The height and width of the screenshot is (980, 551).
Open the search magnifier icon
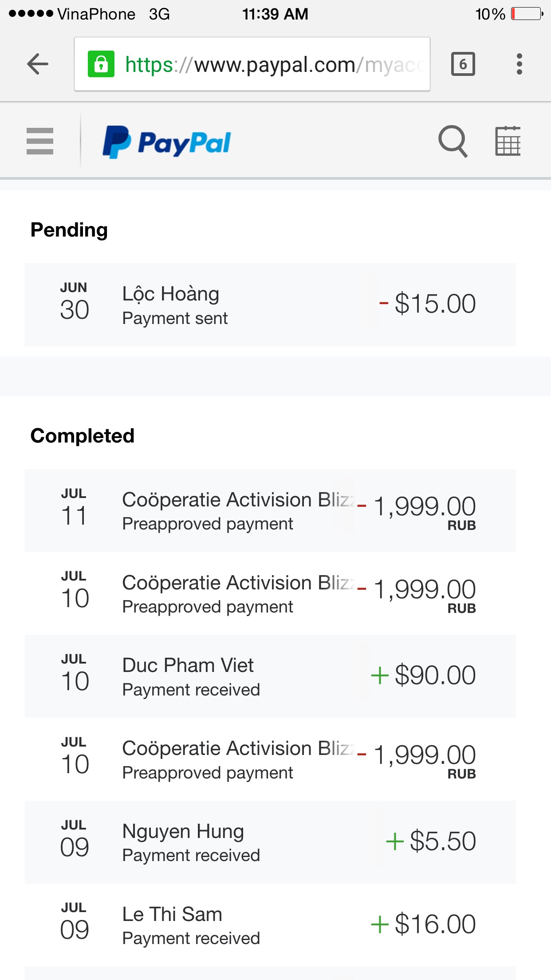point(453,141)
